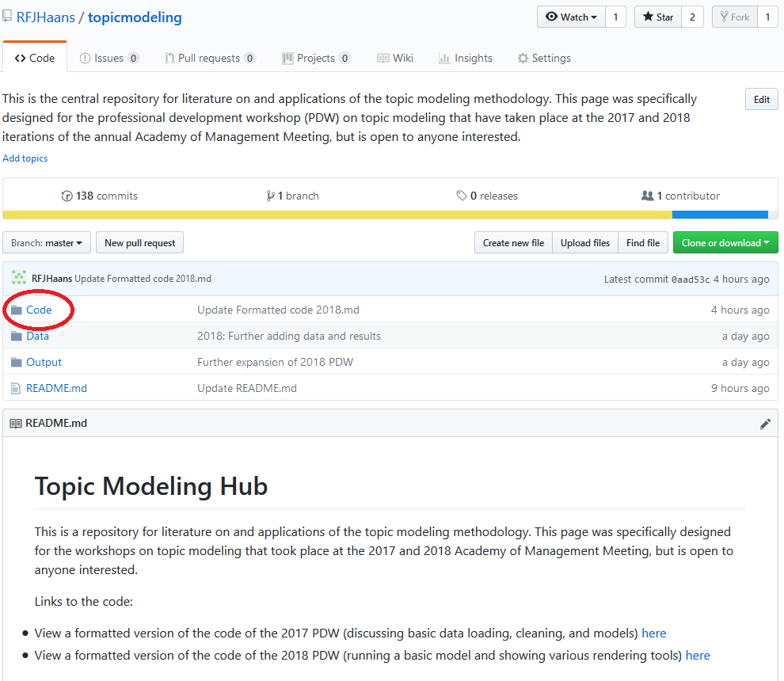Click the tag icon next to releases

tap(462, 196)
